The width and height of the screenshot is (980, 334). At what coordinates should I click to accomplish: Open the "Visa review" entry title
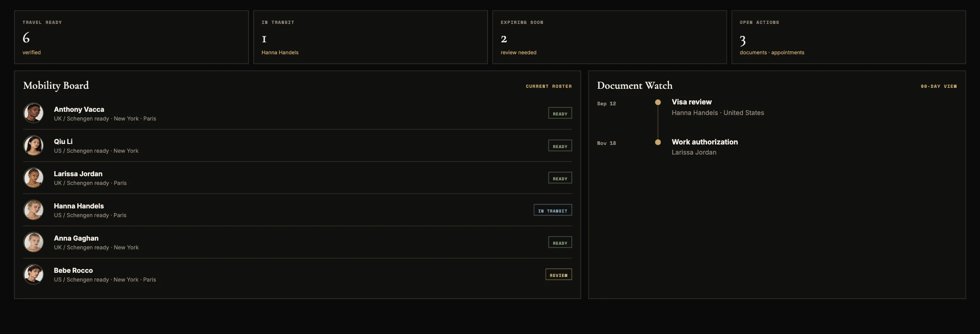coord(691,102)
